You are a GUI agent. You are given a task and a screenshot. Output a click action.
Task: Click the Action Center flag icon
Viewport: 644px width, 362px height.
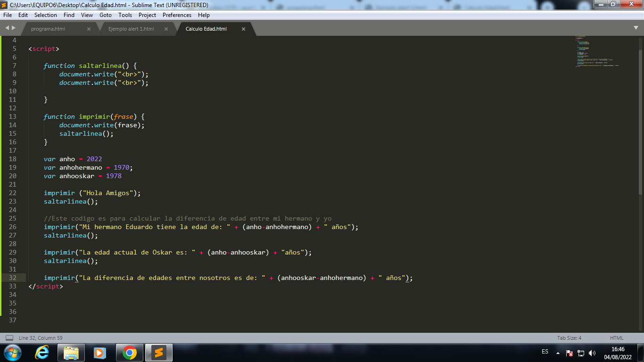[x=570, y=353]
